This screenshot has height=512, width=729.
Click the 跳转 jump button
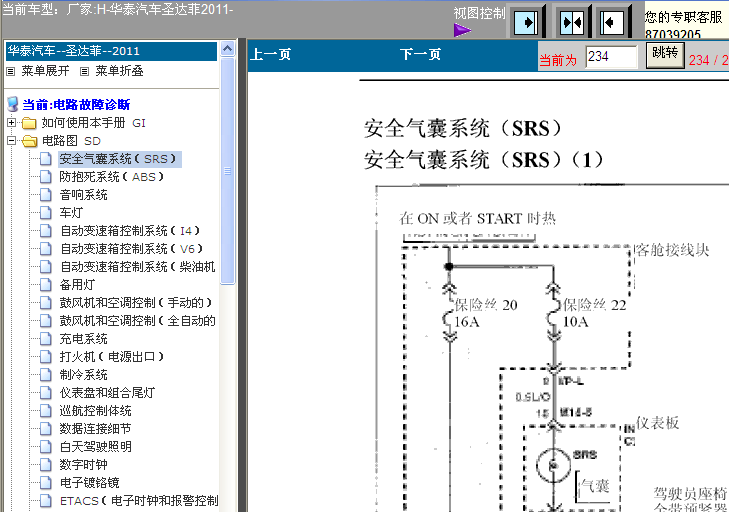point(665,55)
